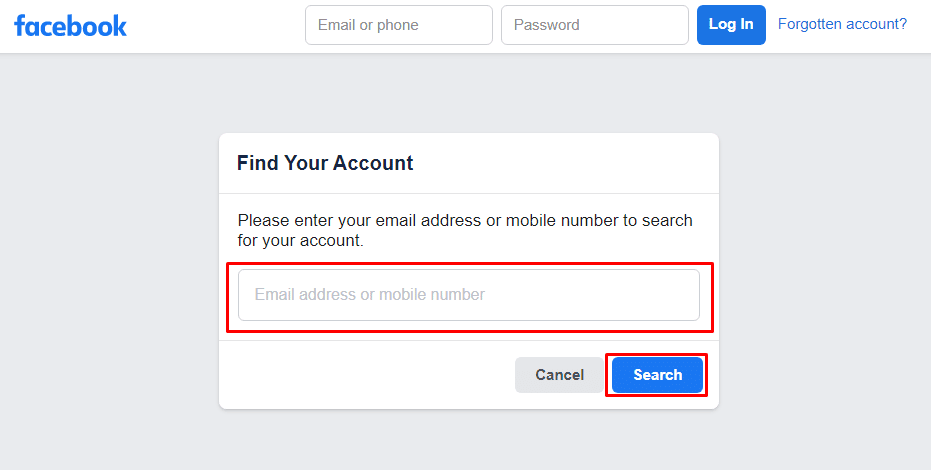Viewport: 931px width, 470px height.
Task: Click the blue Search button in the dialog
Action: coord(657,375)
